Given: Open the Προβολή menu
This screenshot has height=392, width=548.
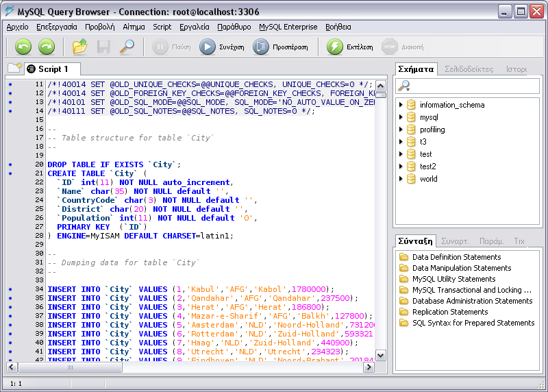Looking at the screenshot, I should coord(100,27).
